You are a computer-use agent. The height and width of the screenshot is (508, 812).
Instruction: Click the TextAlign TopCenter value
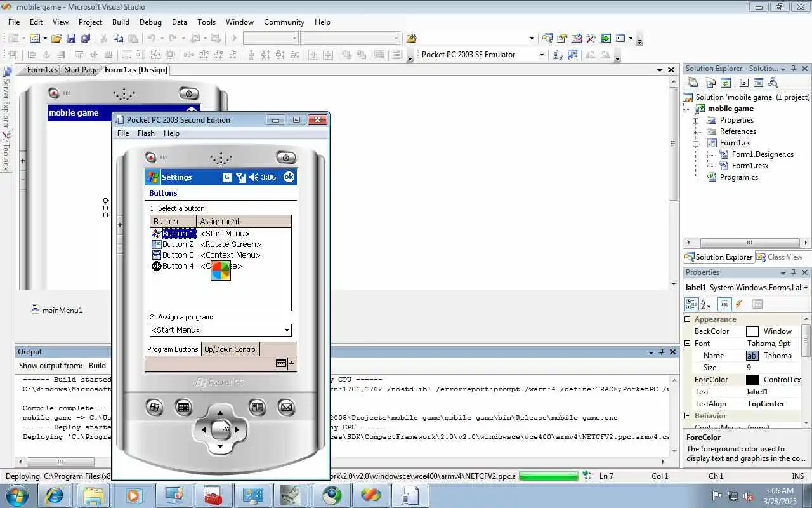point(766,404)
